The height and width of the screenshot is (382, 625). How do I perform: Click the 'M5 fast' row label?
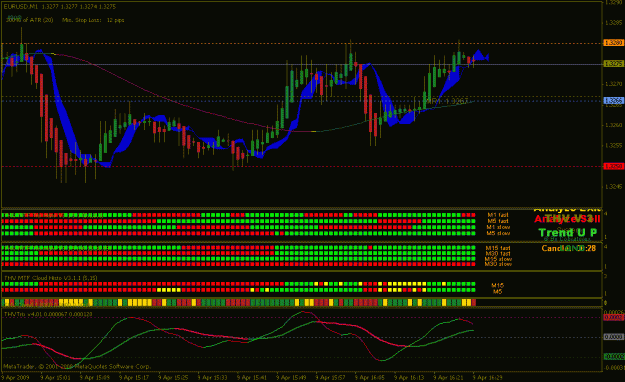498,221
